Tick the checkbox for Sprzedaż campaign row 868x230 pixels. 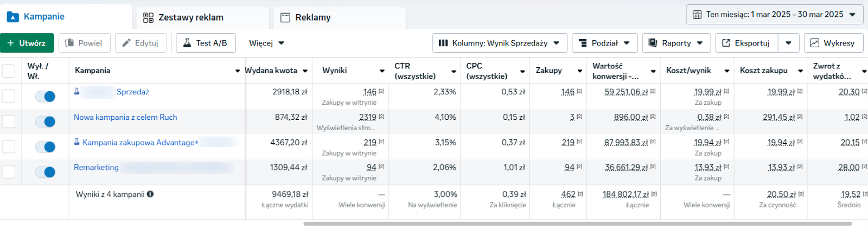9,96
